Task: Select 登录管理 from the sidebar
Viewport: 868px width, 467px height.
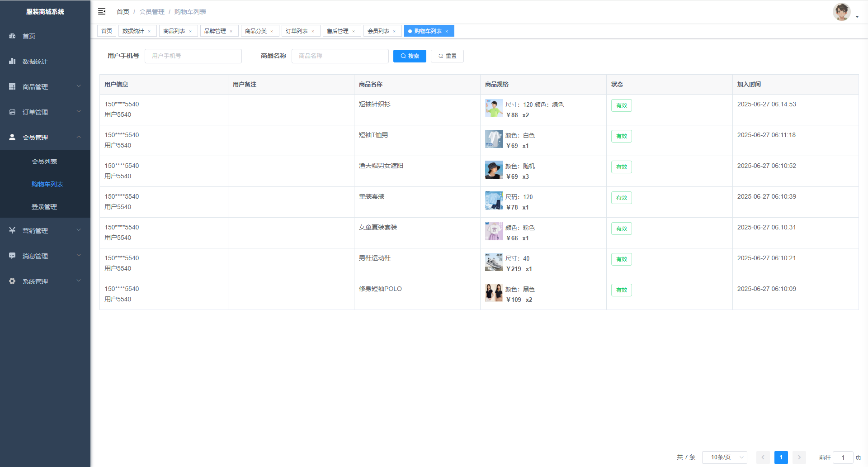Action: coord(44,207)
